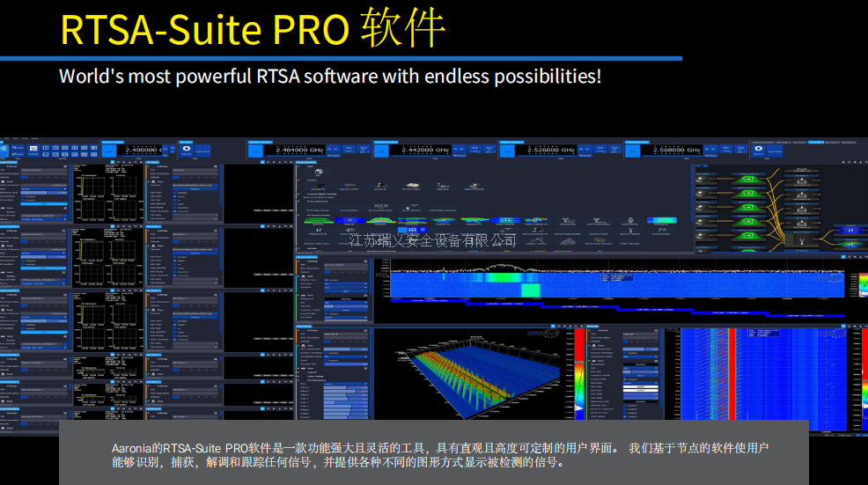This screenshot has width=868, height=485.
Task: Open the Step dropdown beside 2.526000 GHz
Action: (600, 149)
